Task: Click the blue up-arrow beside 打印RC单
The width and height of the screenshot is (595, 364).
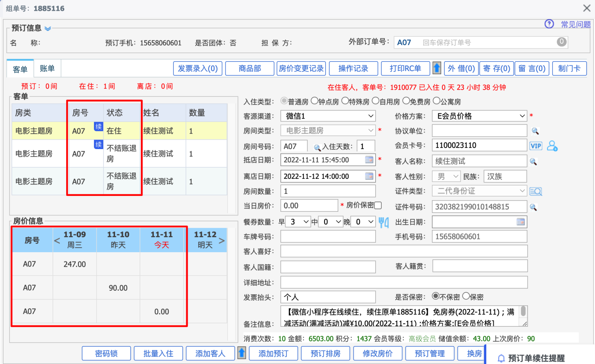Action: coord(437,68)
